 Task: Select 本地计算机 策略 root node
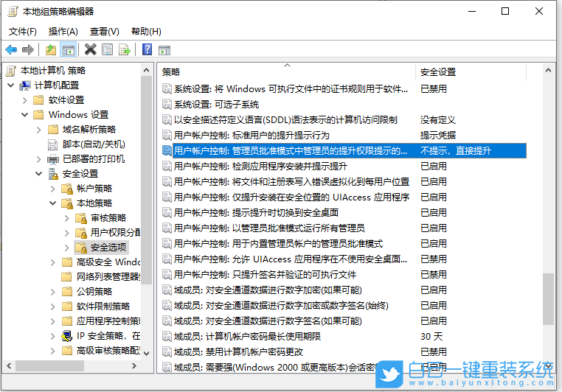click(x=52, y=71)
